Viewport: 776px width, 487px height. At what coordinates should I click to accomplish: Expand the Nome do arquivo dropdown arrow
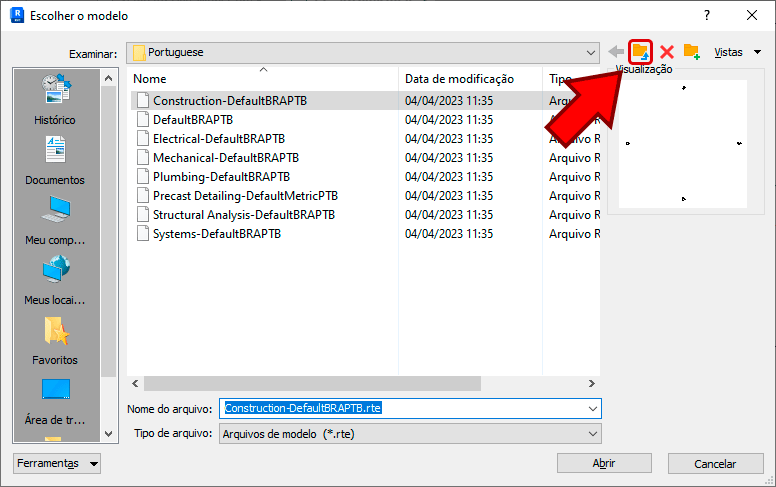[x=592, y=409]
